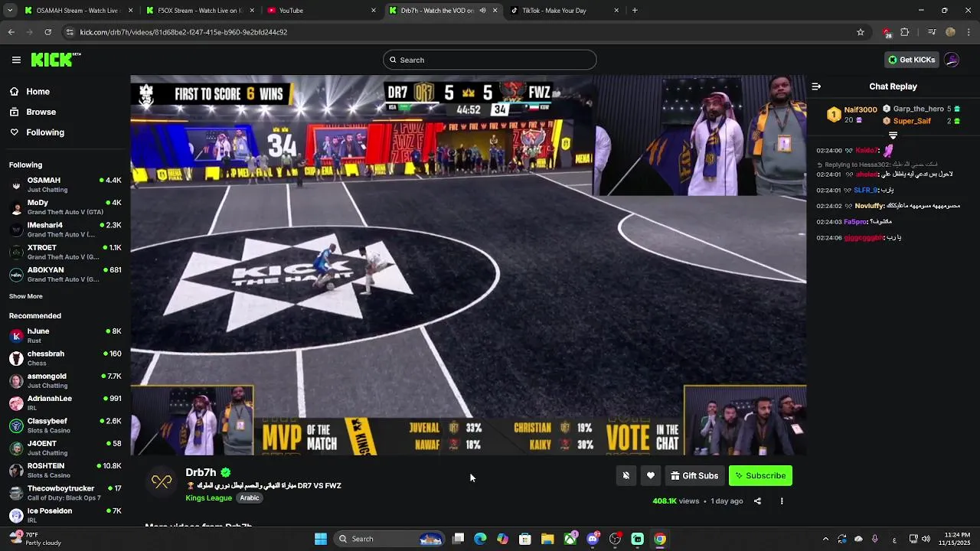Viewport: 980px width, 551px height.
Task: Click the Drb7h channel logo avatar
Action: coord(162,481)
